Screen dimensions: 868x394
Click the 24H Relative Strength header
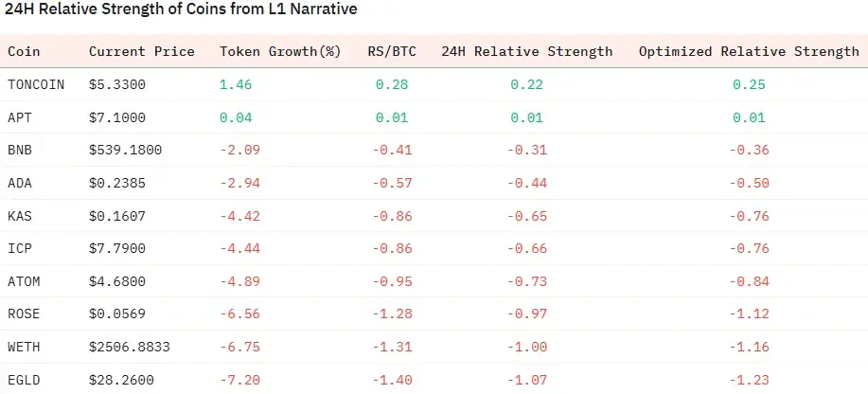(x=527, y=51)
